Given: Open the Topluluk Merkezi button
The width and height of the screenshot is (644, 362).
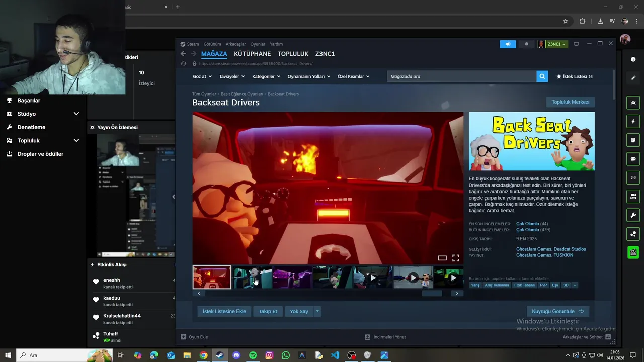Looking at the screenshot, I should [x=571, y=102].
